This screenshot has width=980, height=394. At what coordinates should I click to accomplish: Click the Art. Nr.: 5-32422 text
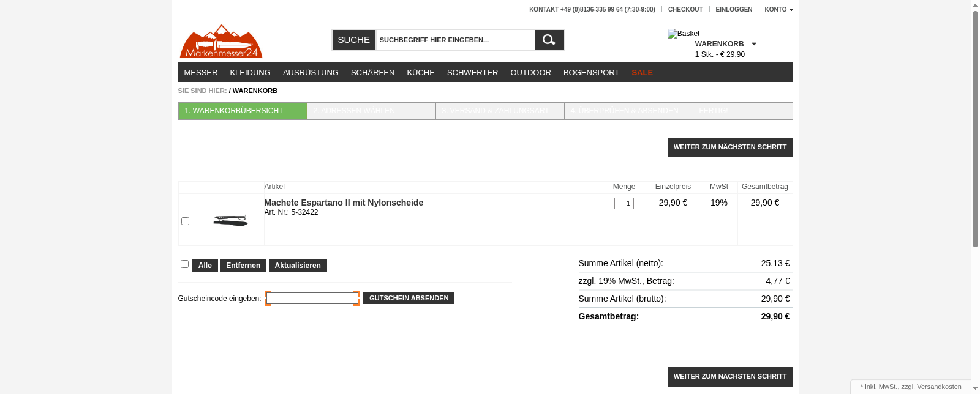291,212
